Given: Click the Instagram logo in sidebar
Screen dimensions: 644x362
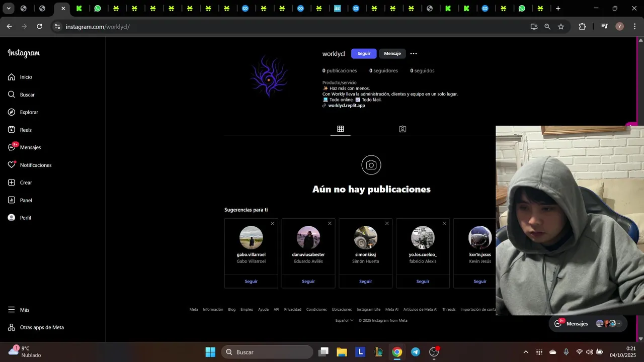Looking at the screenshot, I should pos(24,53).
